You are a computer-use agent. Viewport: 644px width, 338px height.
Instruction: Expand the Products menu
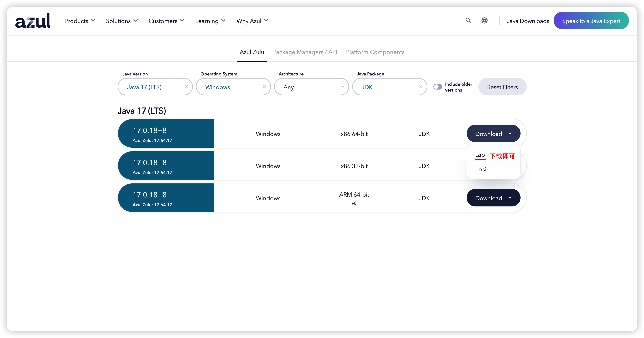click(x=80, y=21)
